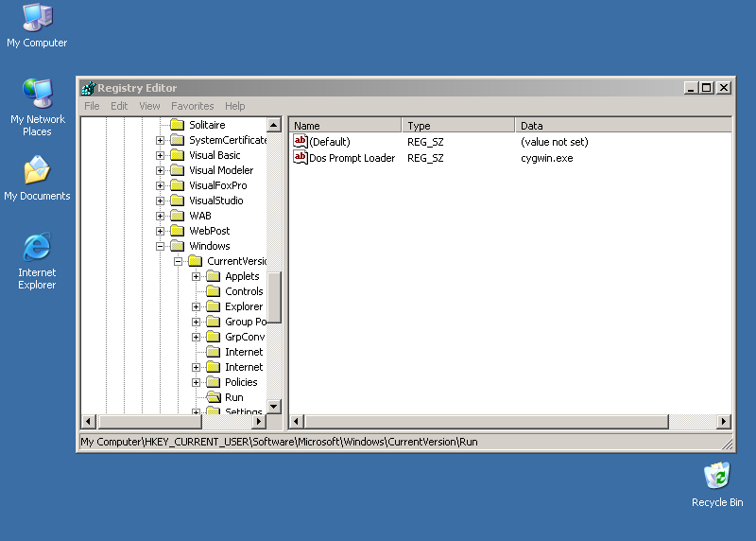
Task: Click the tree pane vertical scroll thumb
Action: (274, 297)
